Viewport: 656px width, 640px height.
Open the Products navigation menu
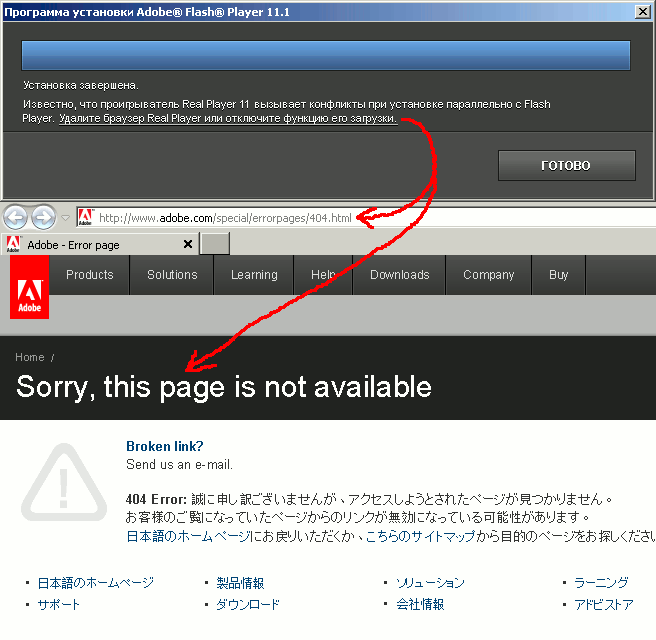click(x=89, y=275)
